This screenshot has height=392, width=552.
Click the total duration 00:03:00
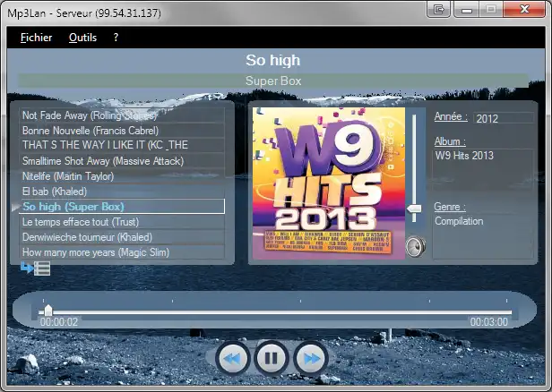(x=489, y=321)
